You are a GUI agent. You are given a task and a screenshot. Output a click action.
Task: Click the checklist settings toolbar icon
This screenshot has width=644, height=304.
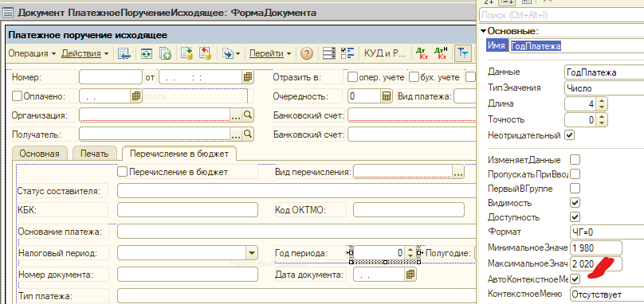tap(348, 53)
